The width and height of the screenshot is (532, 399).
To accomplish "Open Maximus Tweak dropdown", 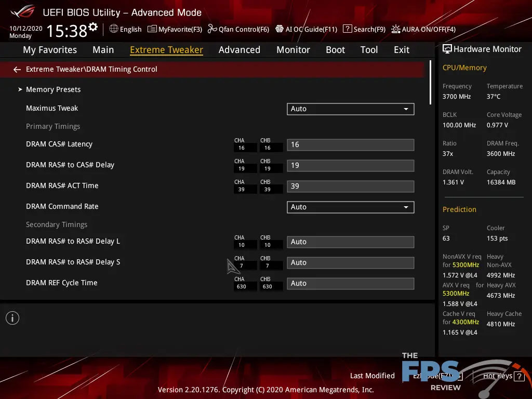I will (351, 109).
